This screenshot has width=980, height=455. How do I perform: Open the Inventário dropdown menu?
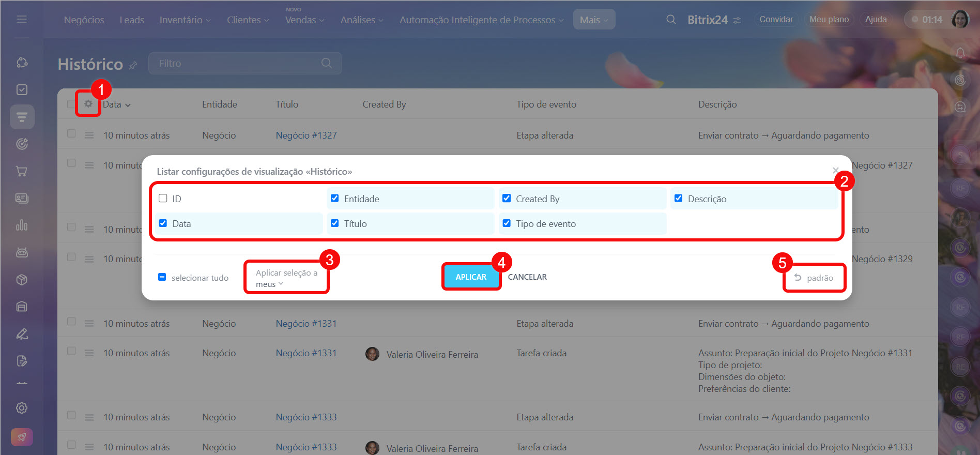click(185, 20)
